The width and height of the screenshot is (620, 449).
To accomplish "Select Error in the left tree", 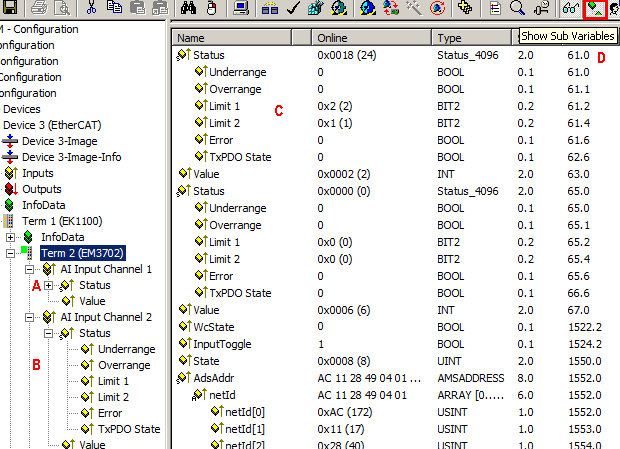I will pos(110,413).
